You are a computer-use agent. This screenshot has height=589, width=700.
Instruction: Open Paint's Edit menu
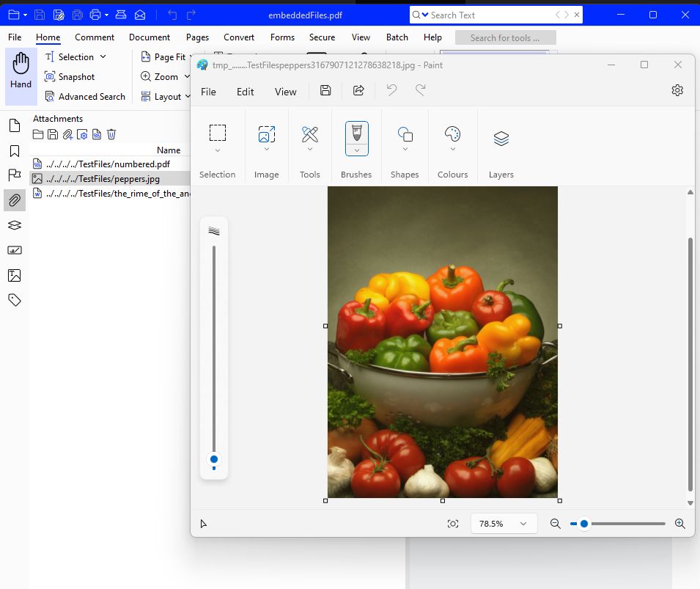click(x=245, y=92)
